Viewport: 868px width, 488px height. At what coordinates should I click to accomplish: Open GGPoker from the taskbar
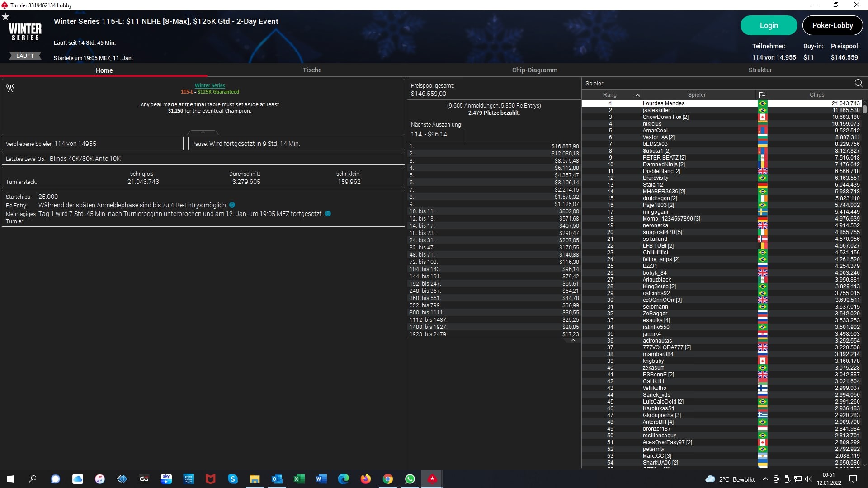coord(144,479)
